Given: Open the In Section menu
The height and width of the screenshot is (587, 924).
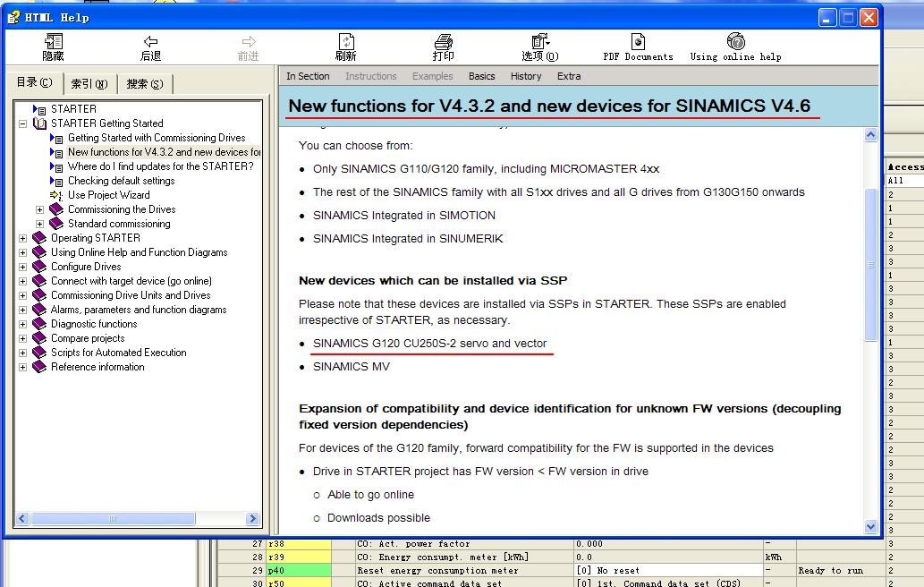Looking at the screenshot, I should pos(308,76).
